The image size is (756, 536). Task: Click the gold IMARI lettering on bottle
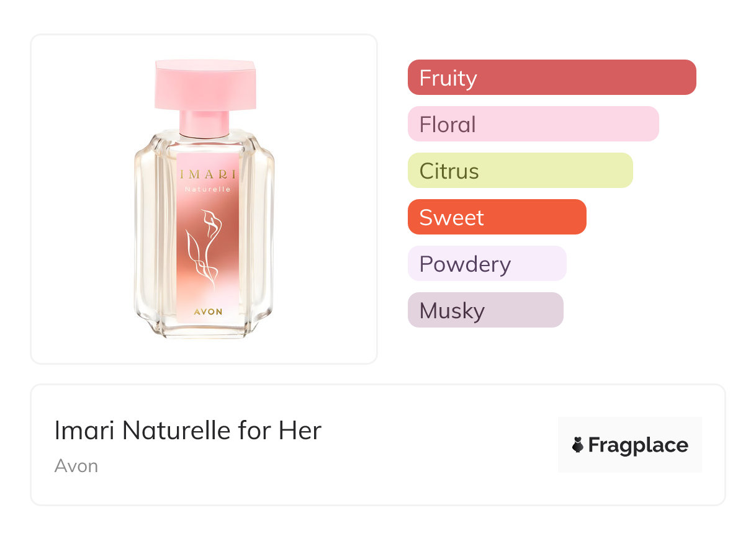207,174
